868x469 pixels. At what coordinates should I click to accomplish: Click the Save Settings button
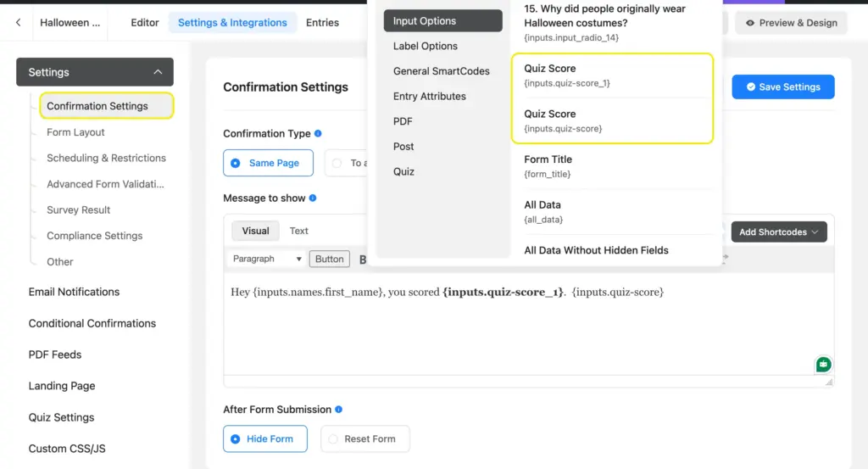[x=782, y=87]
